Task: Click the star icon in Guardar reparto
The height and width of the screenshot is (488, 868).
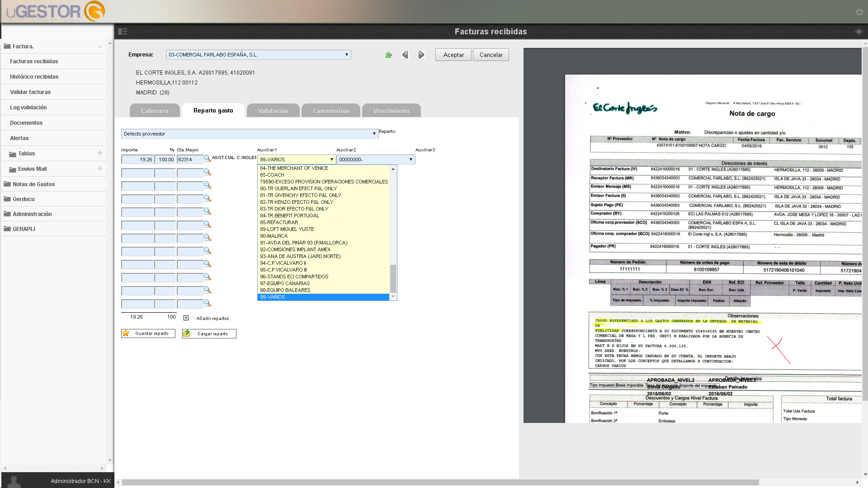Action: pyautogui.click(x=126, y=333)
